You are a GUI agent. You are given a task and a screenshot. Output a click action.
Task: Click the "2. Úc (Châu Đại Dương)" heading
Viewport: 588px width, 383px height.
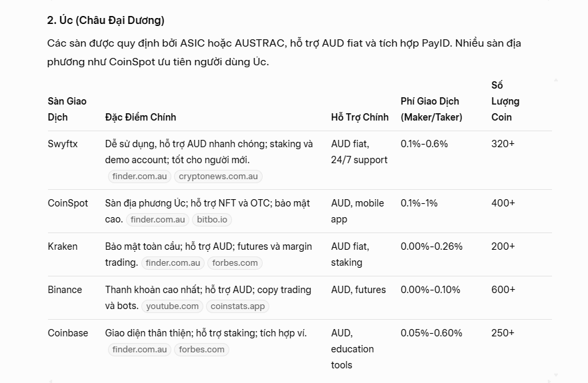click(x=106, y=20)
